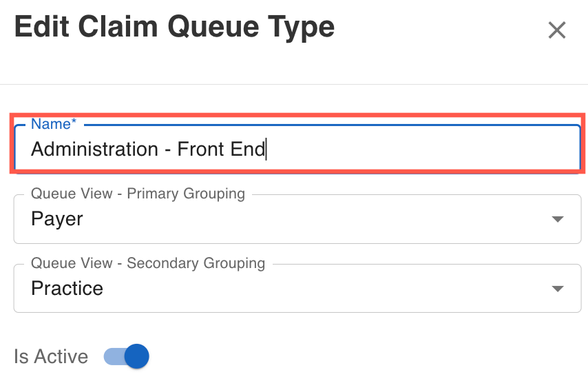Place cursor after "Front End" text

[x=266, y=149]
